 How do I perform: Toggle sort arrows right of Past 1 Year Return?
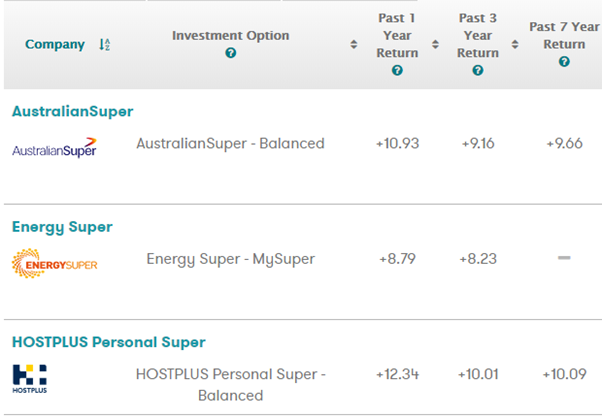435,45
